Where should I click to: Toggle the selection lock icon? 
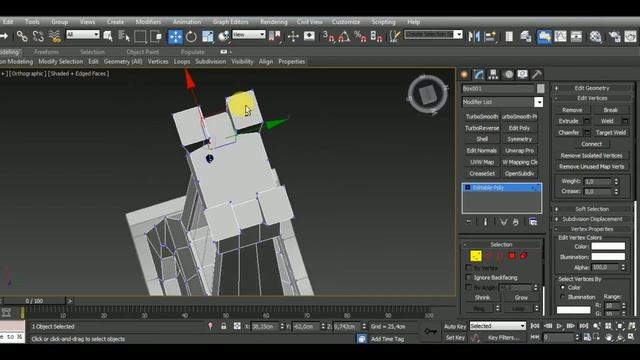[x=224, y=326]
